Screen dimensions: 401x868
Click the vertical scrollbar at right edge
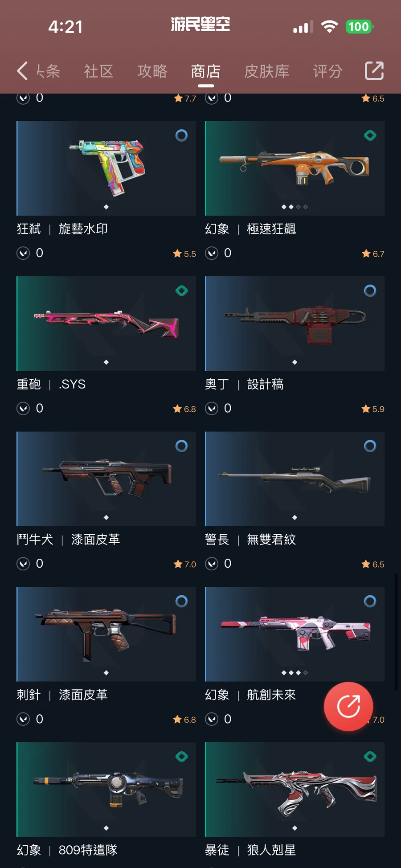pos(396,632)
